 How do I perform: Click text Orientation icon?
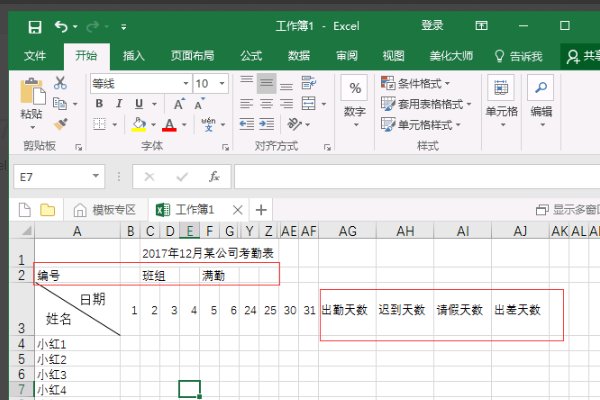click(x=294, y=124)
